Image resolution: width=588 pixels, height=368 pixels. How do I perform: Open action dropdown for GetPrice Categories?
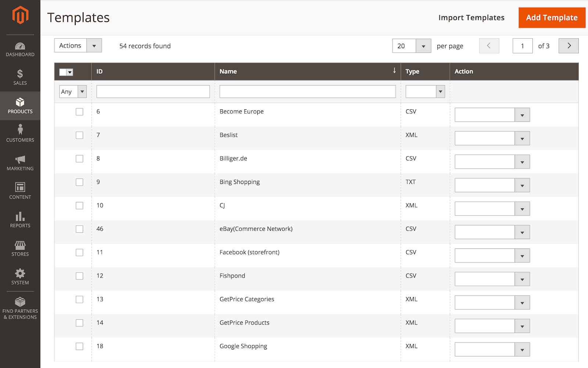click(x=492, y=303)
